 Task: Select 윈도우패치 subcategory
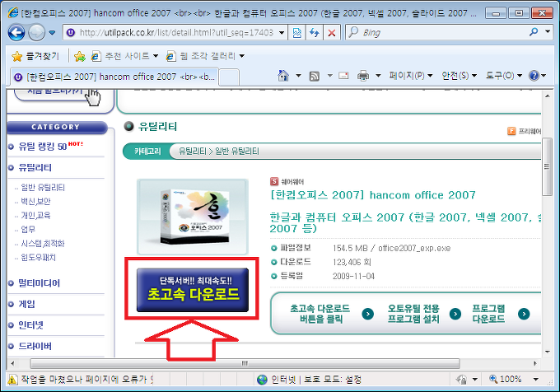38,258
